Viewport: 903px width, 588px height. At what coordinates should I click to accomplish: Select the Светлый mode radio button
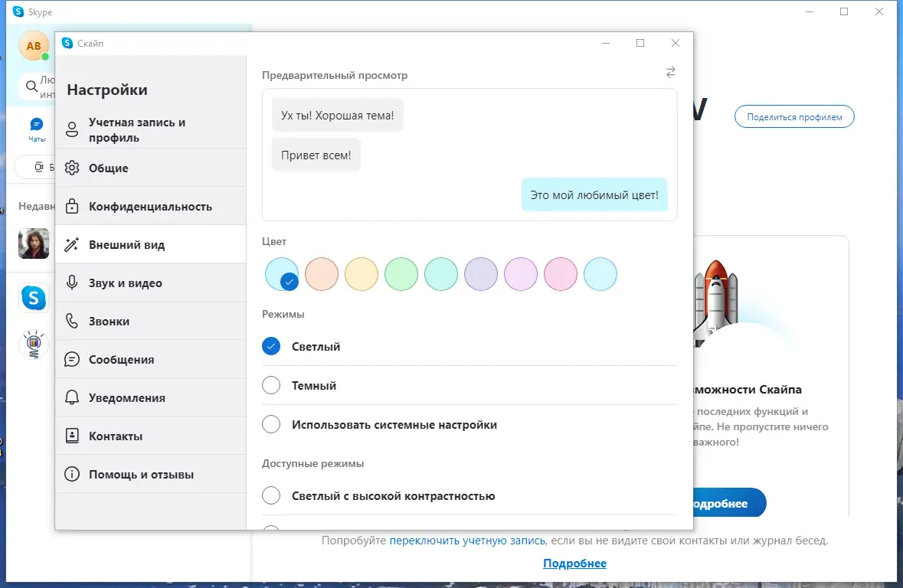(271, 346)
